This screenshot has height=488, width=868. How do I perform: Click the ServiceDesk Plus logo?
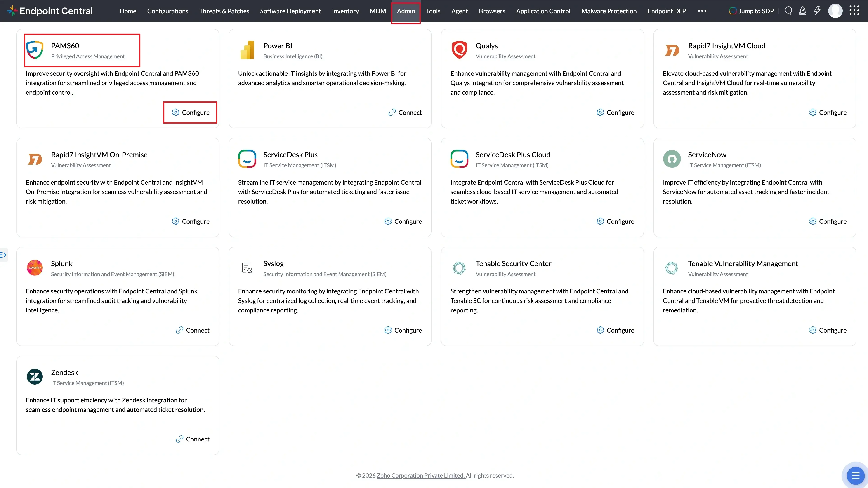tap(247, 159)
